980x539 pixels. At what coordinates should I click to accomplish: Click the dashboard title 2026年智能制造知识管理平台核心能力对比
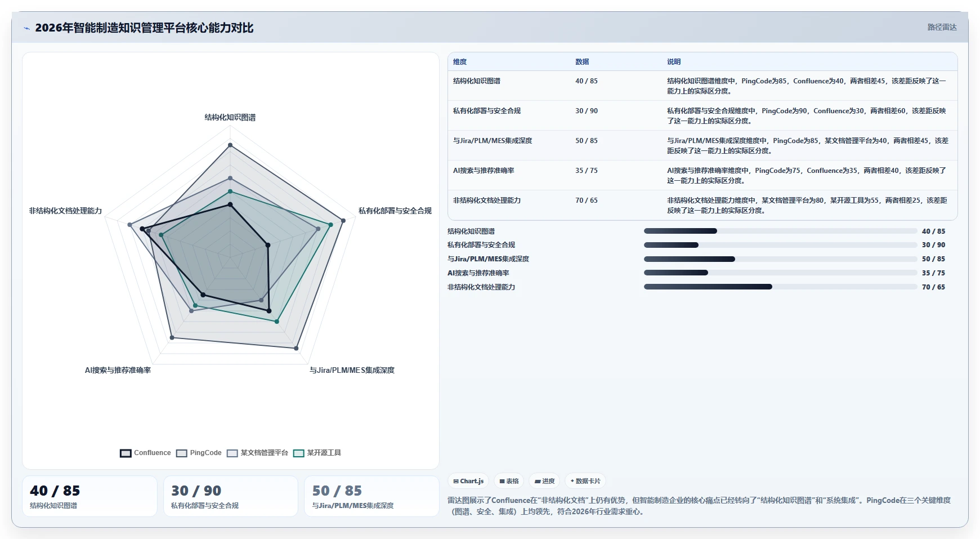coord(144,28)
